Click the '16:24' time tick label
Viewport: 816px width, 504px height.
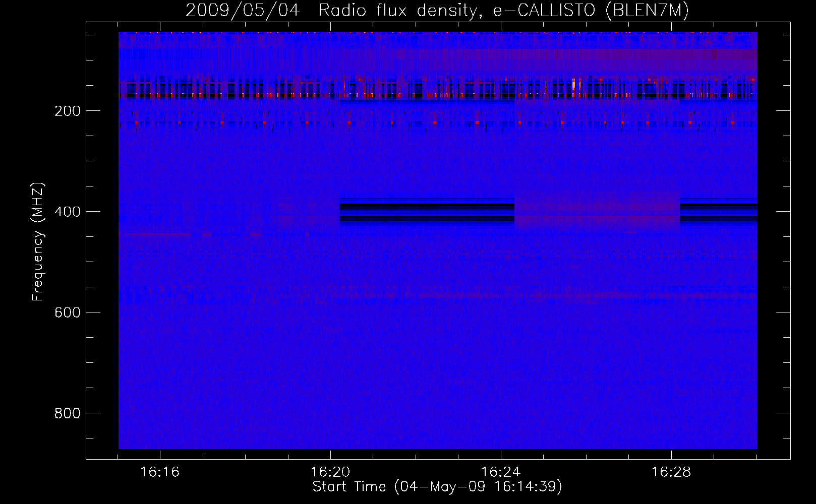[501, 472]
